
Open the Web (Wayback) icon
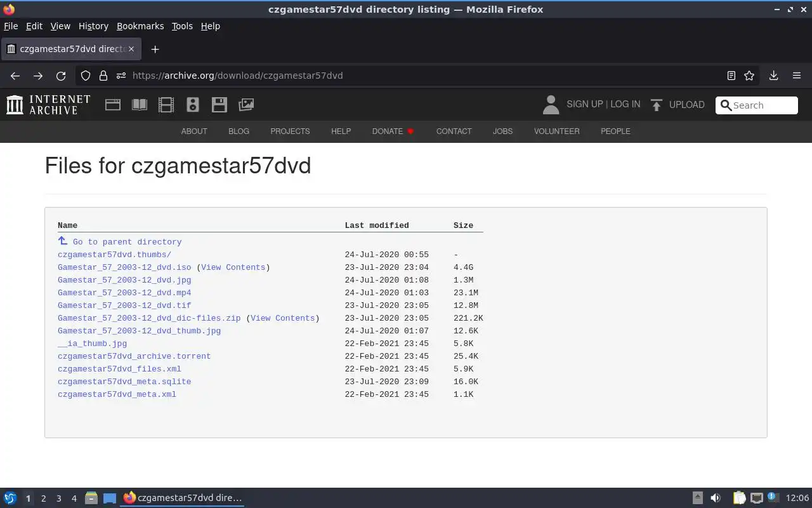113,105
